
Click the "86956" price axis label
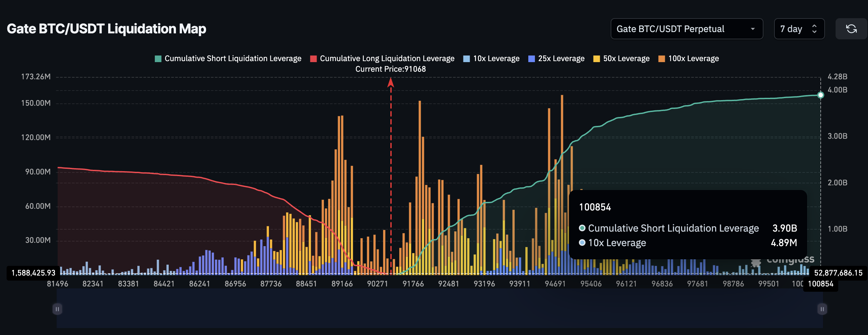tap(235, 284)
